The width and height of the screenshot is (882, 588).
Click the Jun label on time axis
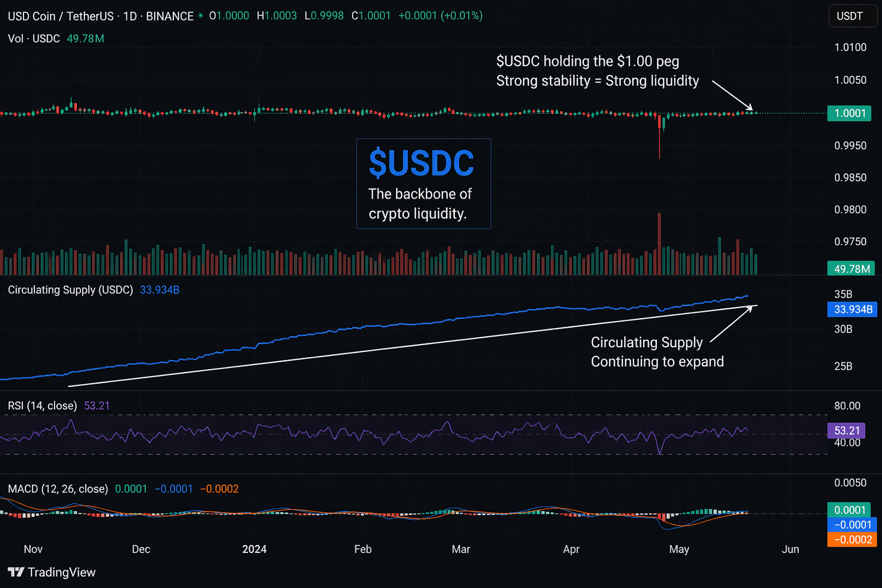pyautogui.click(x=791, y=550)
